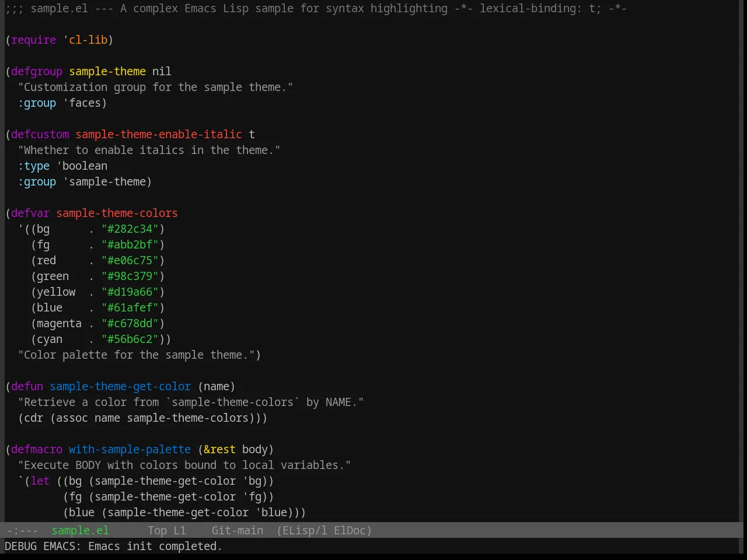Viewport: 747px width, 560px height.
Task: Click the :type keyword
Action: [34, 166]
